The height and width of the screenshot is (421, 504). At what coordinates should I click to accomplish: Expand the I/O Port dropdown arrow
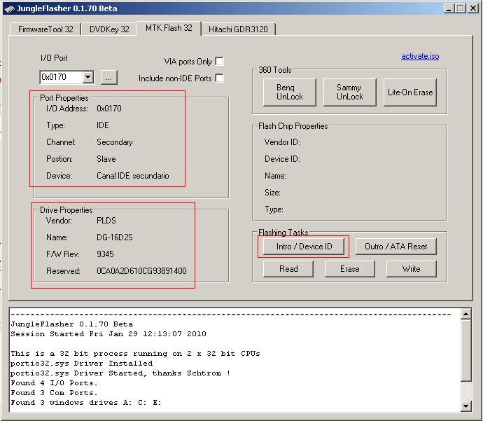[87, 77]
